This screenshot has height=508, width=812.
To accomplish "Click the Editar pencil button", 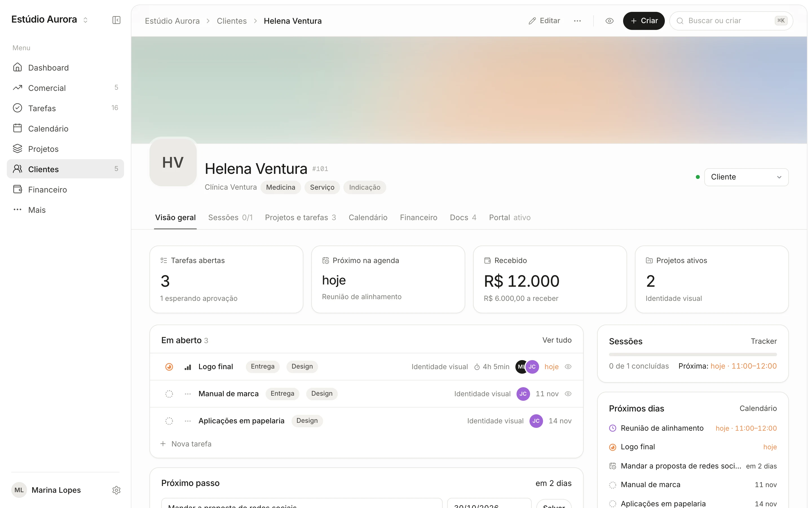I will tap(544, 21).
